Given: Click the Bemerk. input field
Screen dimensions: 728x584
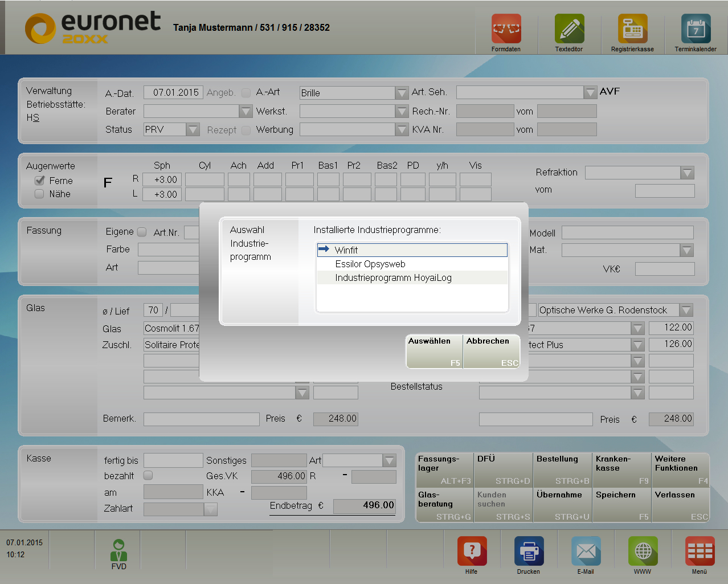Looking at the screenshot, I should [202, 419].
